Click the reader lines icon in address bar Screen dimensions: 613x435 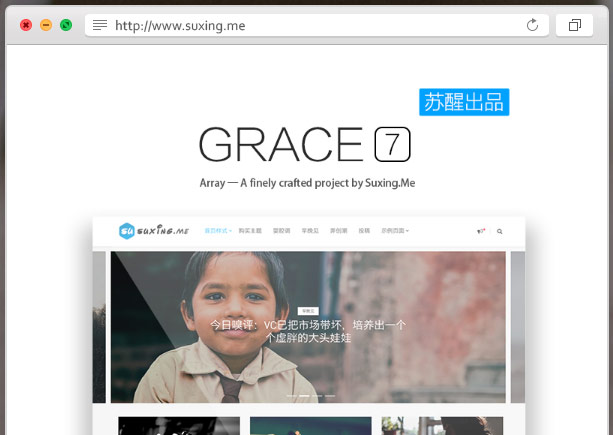100,25
